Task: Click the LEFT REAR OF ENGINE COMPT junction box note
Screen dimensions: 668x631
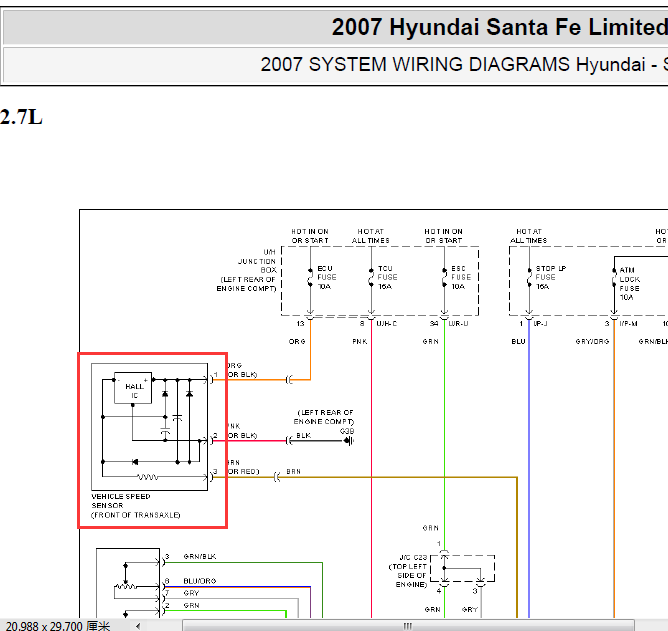Action: coord(247,284)
